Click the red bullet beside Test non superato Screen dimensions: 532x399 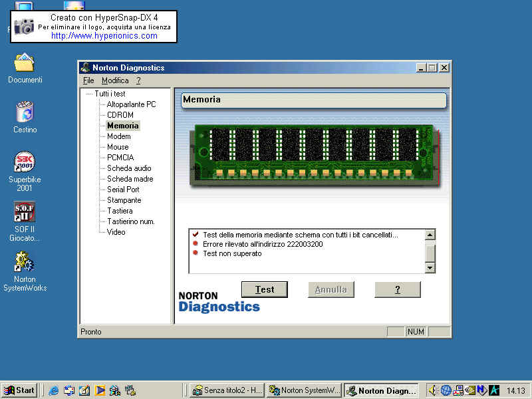196,253
